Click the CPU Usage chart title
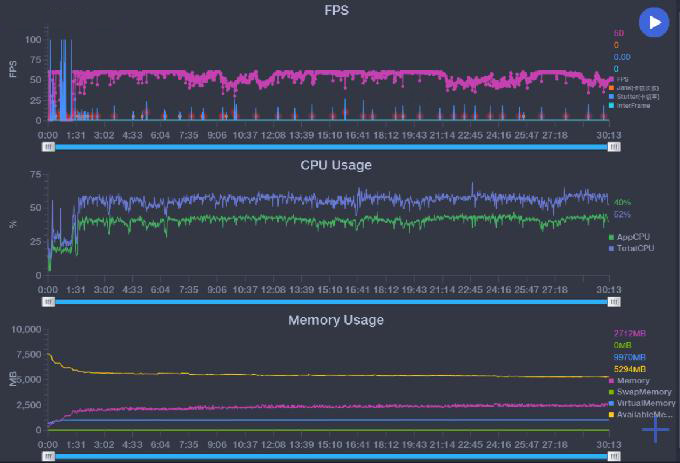 pyautogui.click(x=336, y=165)
